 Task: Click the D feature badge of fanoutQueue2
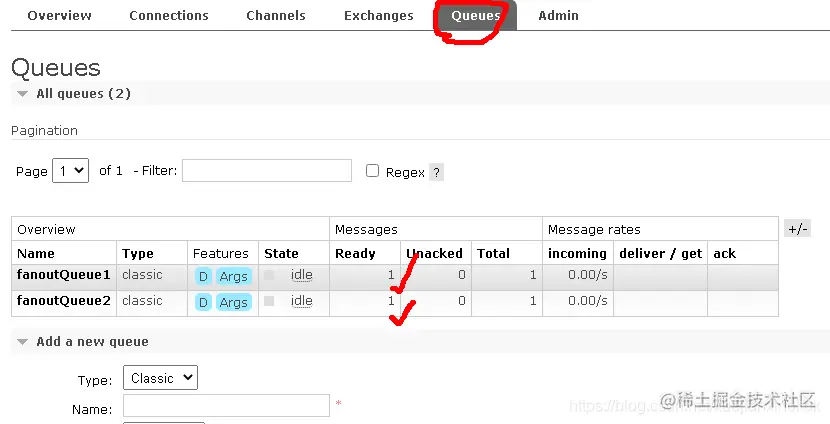203,302
